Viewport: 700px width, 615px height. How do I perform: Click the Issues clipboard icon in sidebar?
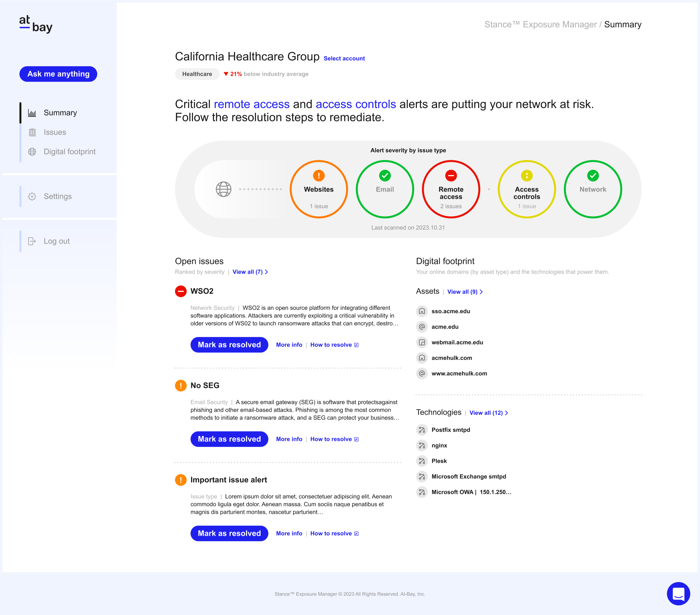tap(32, 132)
